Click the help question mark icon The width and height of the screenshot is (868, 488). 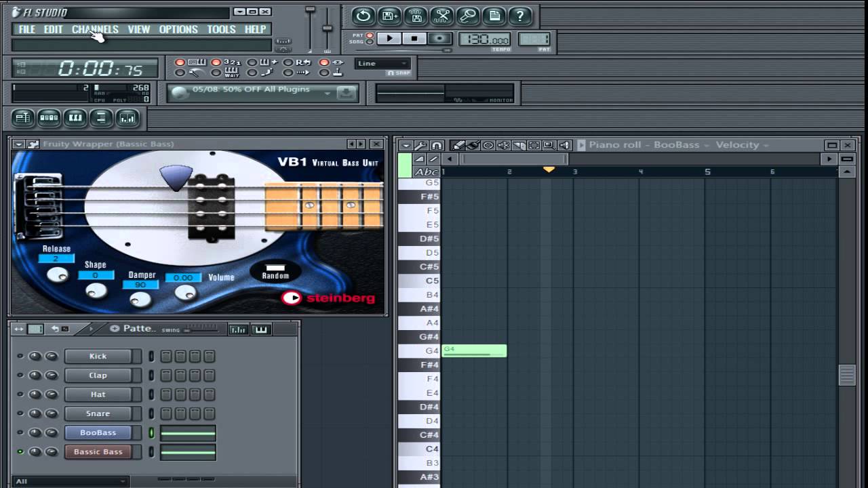pyautogui.click(x=520, y=16)
